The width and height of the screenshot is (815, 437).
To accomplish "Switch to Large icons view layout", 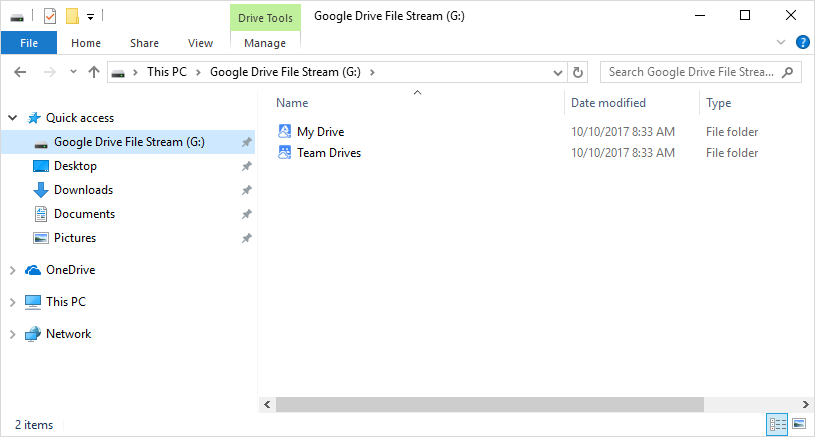I will tap(798, 425).
